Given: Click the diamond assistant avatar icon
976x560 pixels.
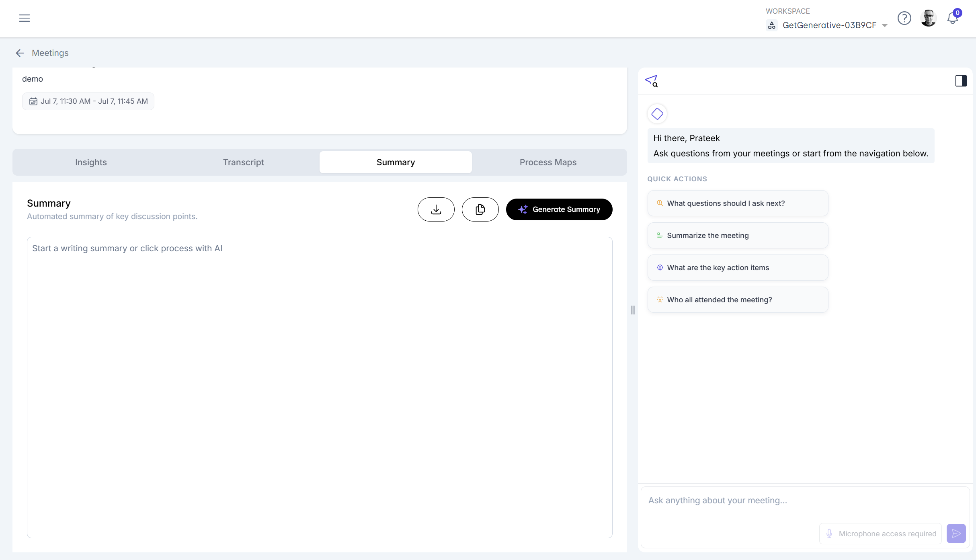Looking at the screenshot, I should coord(657,114).
